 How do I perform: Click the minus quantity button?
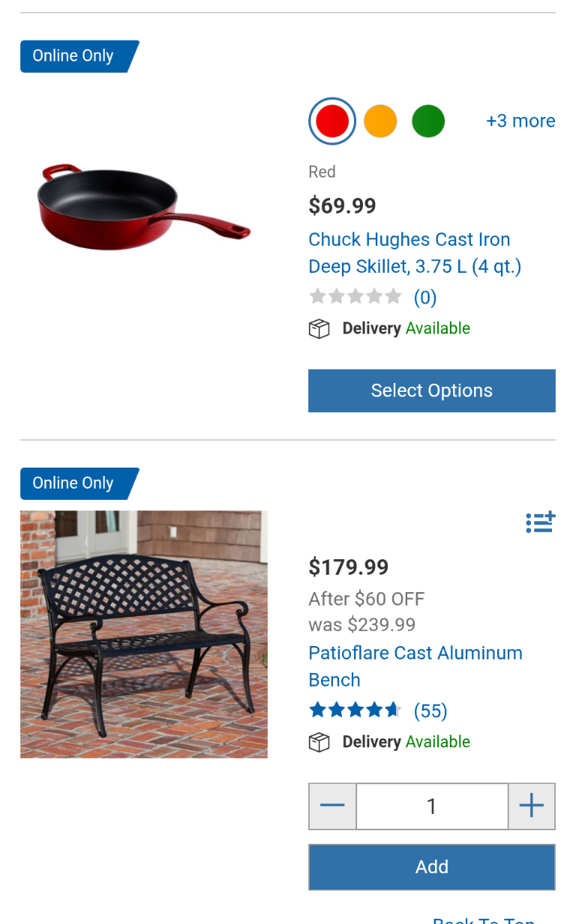point(332,806)
